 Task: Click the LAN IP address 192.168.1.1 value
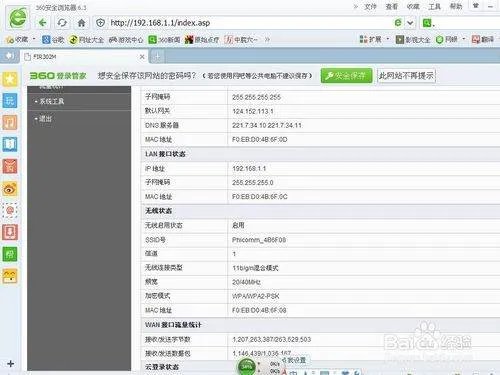[249, 169]
